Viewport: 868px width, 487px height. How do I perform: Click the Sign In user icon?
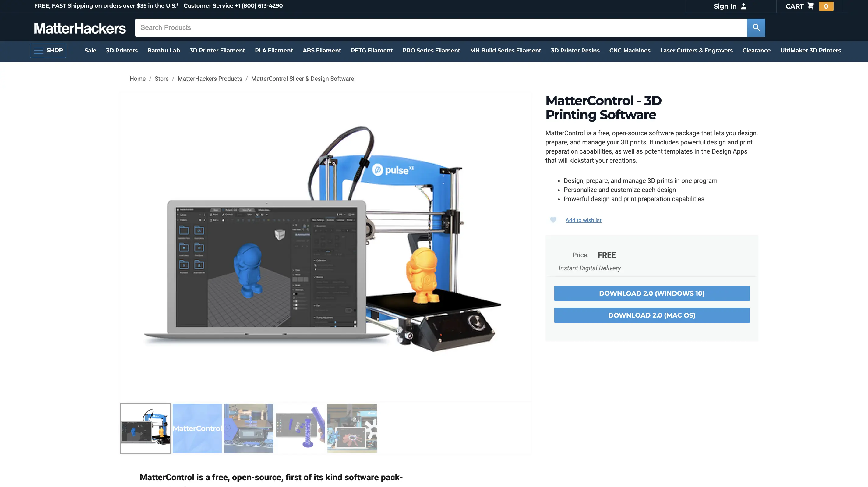click(x=743, y=7)
